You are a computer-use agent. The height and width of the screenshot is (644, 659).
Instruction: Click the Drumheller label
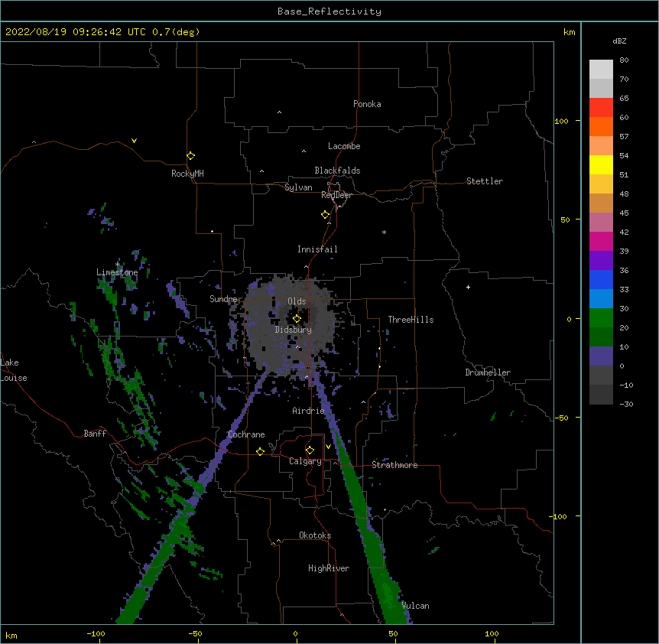[488, 372]
